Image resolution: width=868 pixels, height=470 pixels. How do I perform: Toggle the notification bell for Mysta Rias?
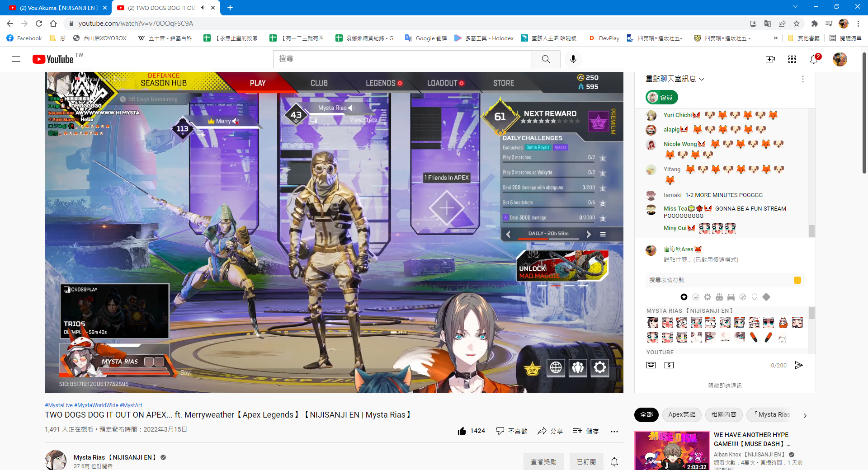point(614,462)
